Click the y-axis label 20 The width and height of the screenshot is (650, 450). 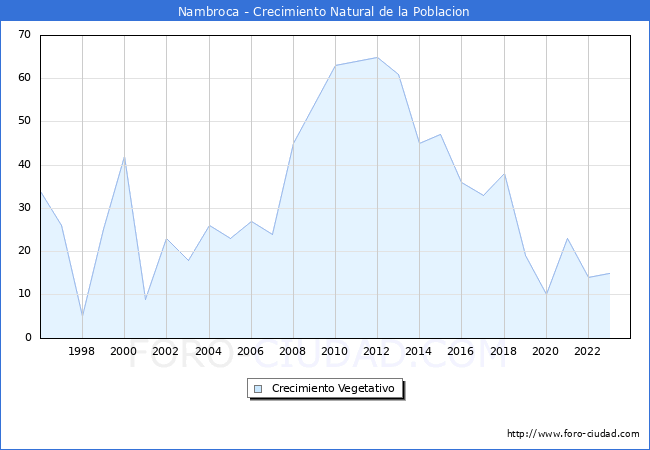(x=24, y=251)
